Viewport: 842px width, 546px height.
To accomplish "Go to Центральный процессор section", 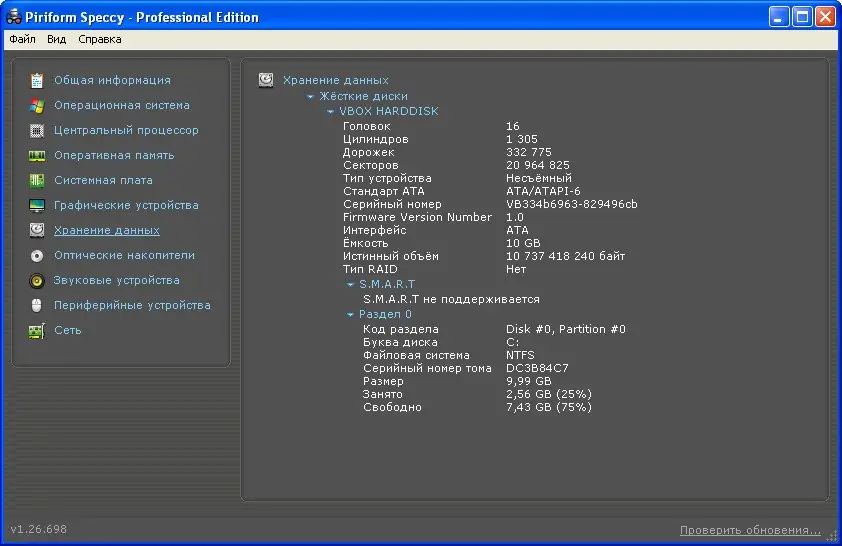I will click(x=126, y=130).
